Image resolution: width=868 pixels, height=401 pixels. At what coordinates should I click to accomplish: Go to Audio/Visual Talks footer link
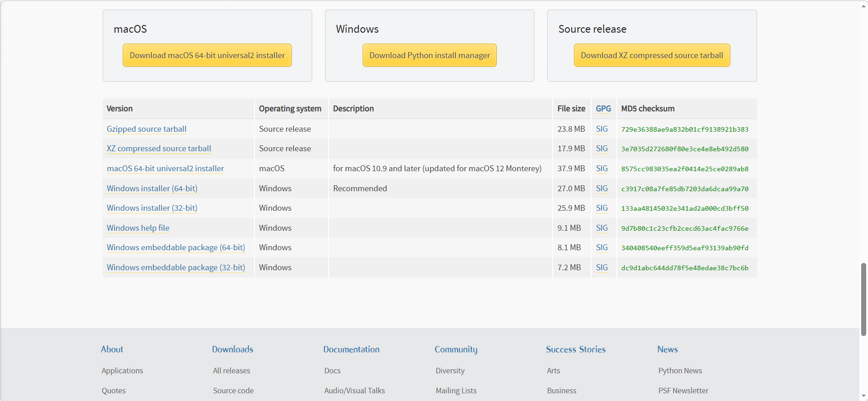(x=354, y=391)
